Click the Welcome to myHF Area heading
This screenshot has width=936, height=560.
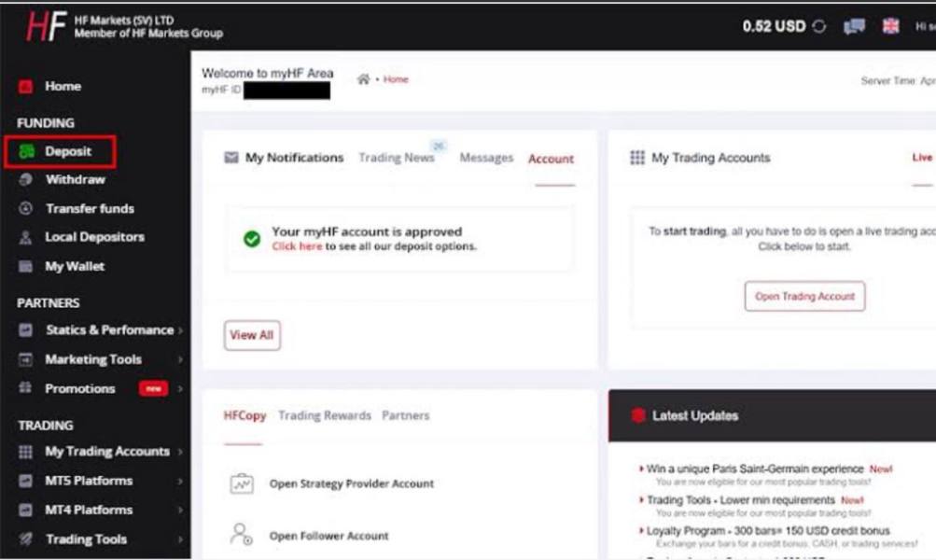(x=268, y=73)
